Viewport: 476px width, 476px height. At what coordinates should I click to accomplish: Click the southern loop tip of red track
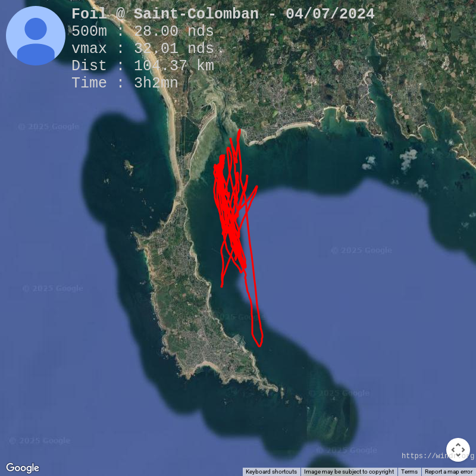pyautogui.click(x=259, y=345)
